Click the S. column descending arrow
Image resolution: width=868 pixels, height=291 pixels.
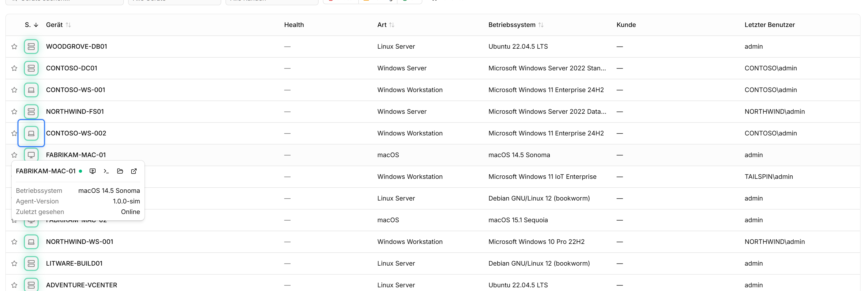click(x=36, y=25)
